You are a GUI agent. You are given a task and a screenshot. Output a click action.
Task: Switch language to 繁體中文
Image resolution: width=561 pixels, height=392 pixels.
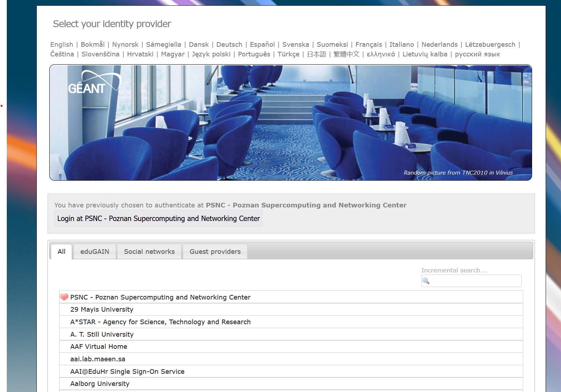click(346, 54)
